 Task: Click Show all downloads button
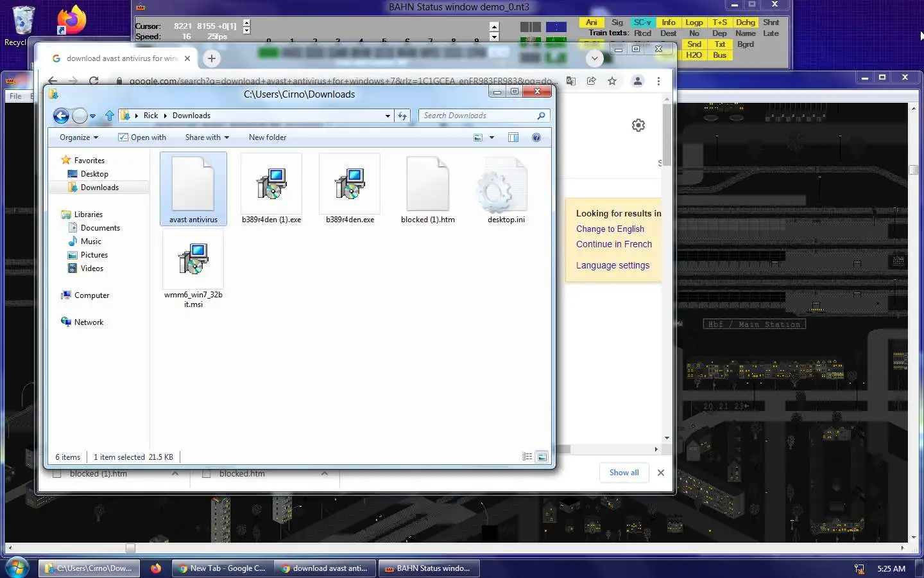point(624,473)
